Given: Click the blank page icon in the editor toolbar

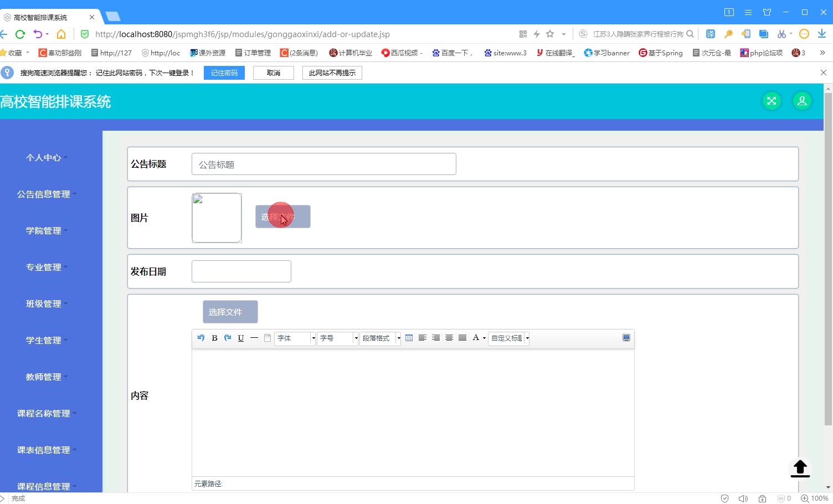Looking at the screenshot, I should click(x=268, y=338).
